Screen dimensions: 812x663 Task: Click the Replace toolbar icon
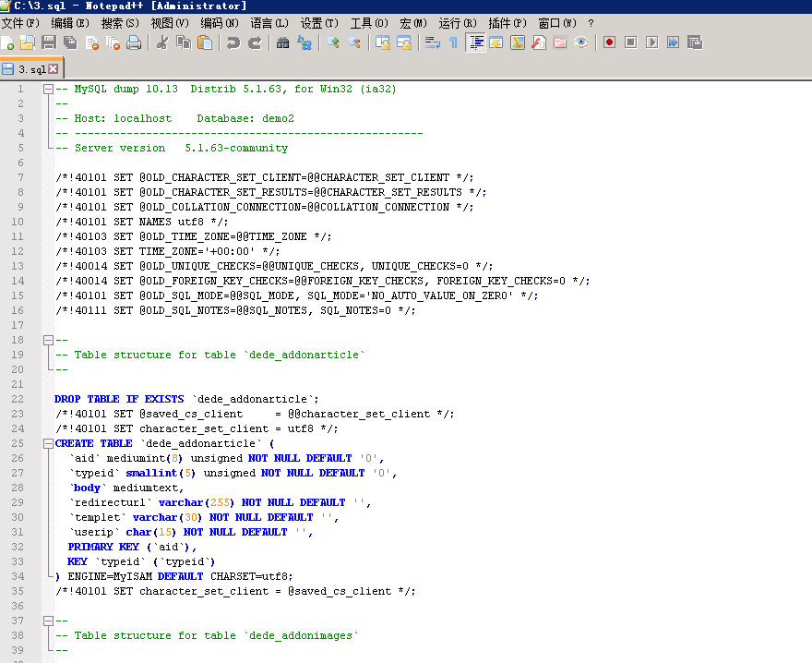(304, 42)
